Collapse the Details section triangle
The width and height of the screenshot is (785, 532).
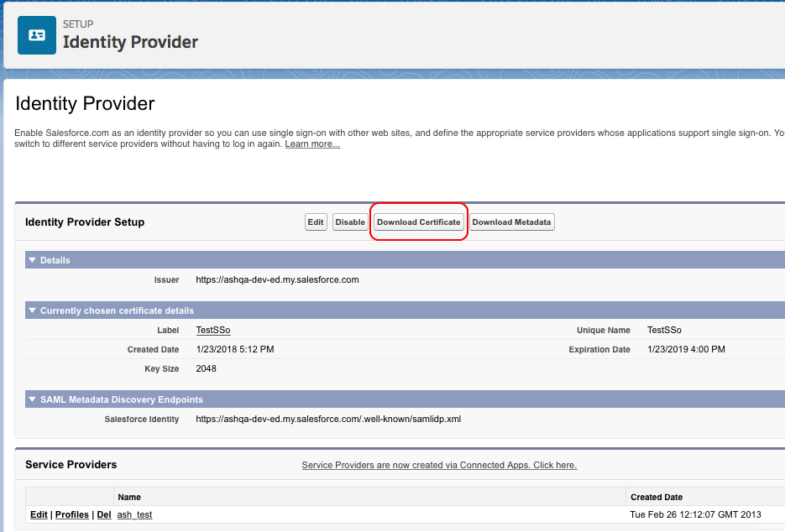(33, 260)
